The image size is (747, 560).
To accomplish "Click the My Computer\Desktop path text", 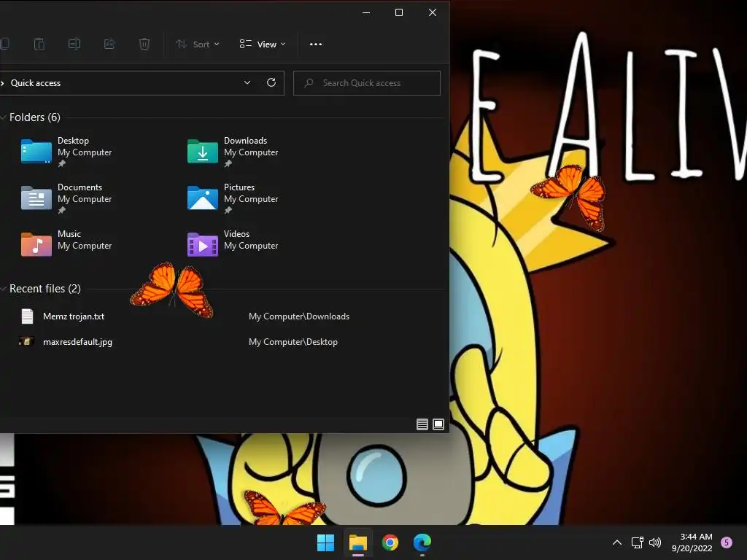I will tap(293, 342).
